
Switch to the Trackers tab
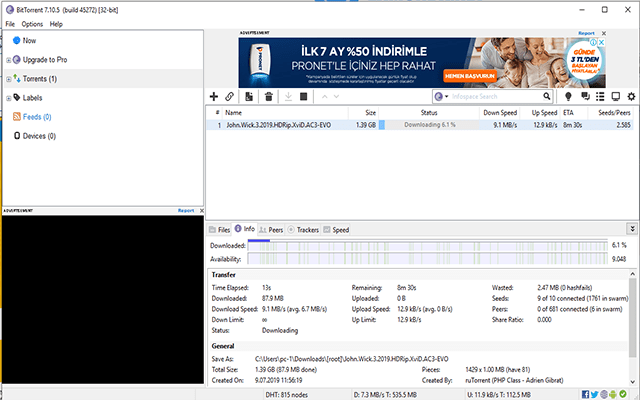coord(303,230)
